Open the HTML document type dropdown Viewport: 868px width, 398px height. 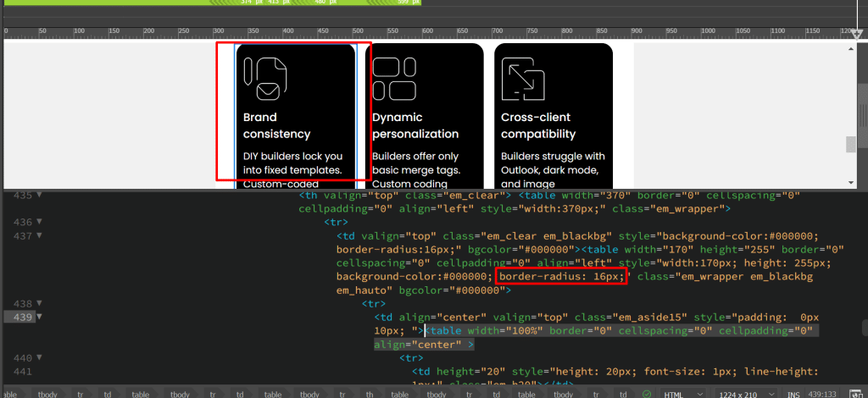(x=684, y=394)
